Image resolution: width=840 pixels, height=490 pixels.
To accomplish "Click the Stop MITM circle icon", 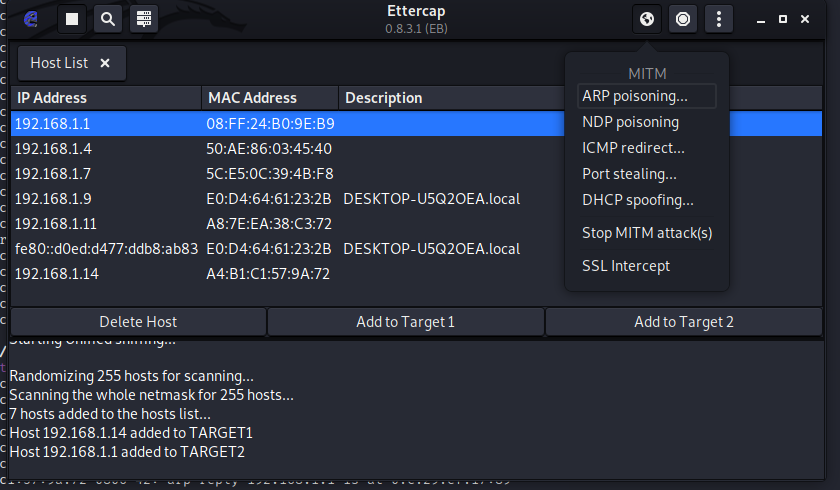I will point(683,18).
